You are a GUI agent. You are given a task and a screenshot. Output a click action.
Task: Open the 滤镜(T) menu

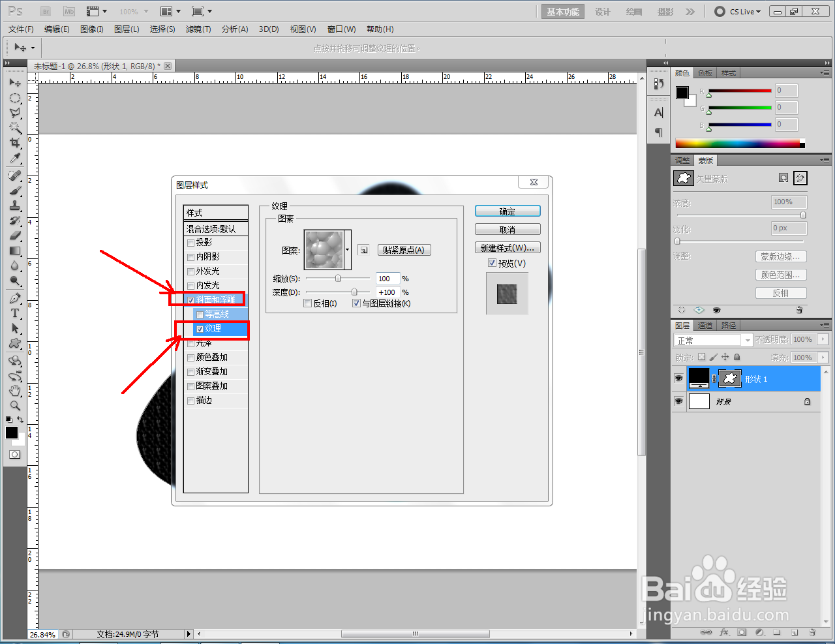[x=198, y=29]
